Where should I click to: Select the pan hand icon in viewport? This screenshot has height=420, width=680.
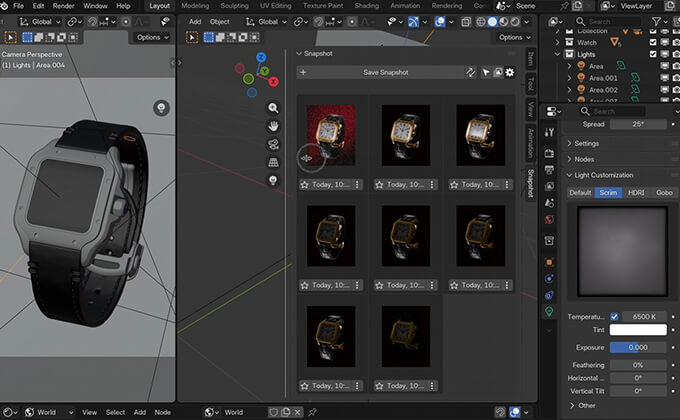(273, 126)
